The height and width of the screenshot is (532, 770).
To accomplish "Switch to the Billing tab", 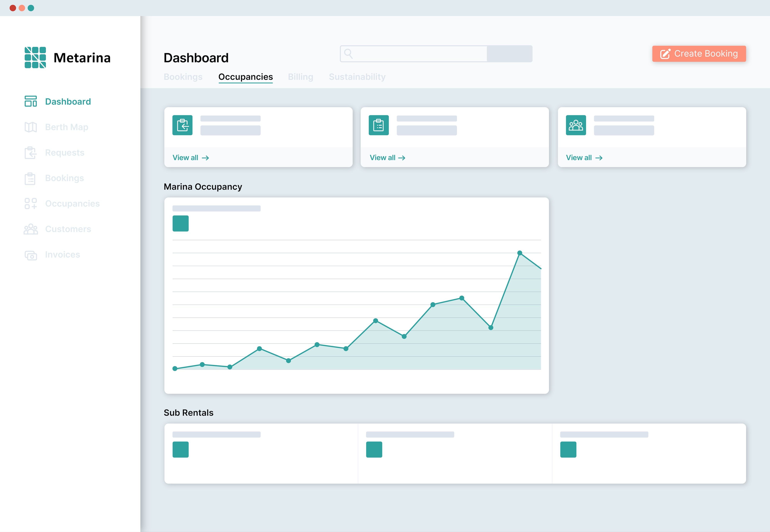I will pos(300,77).
